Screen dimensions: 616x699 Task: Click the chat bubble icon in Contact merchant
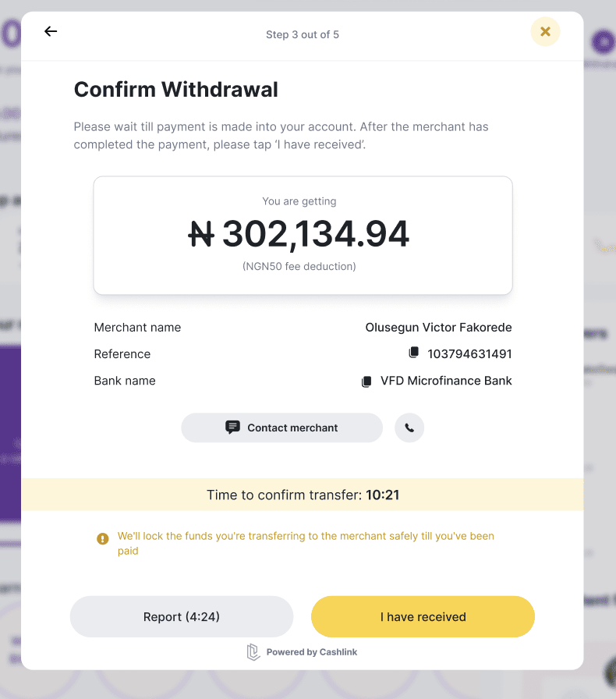(x=232, y=428)
